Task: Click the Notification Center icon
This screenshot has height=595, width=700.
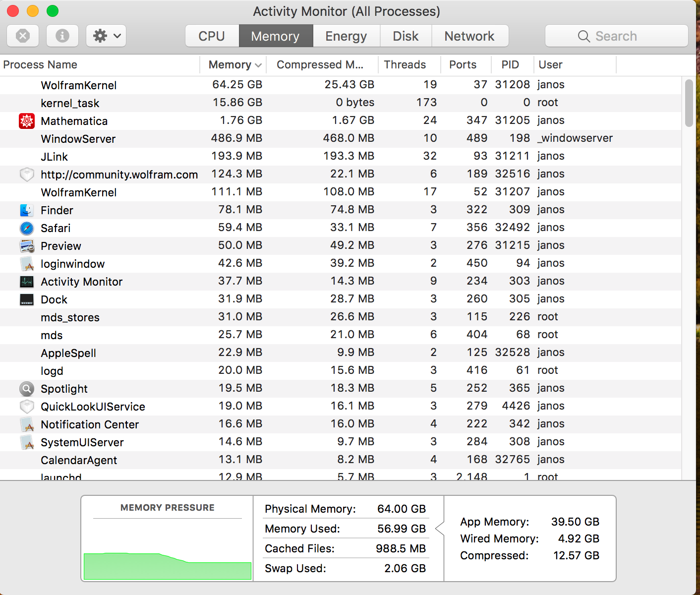Action: click(x=27, y=424)
